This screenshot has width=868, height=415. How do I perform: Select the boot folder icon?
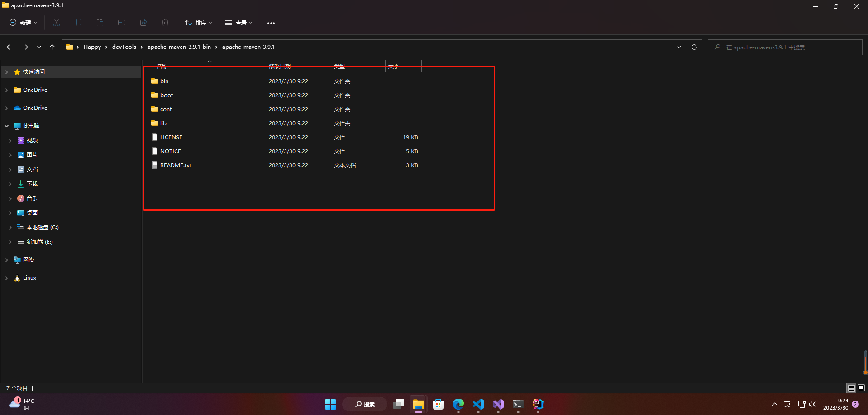pos(155,95)
